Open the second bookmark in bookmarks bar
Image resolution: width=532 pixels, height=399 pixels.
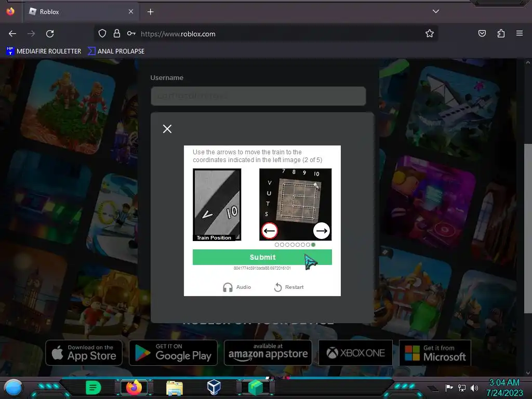[x=116, y=51]
